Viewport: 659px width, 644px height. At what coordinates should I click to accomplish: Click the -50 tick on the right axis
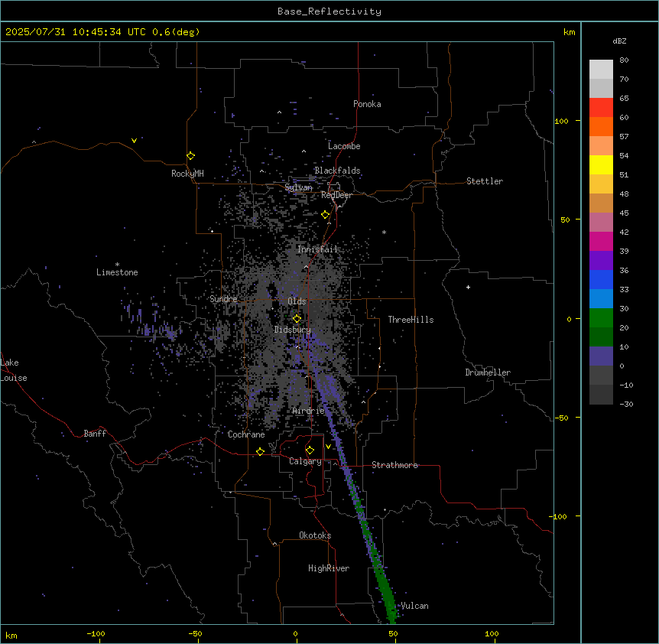coord(561,418)
